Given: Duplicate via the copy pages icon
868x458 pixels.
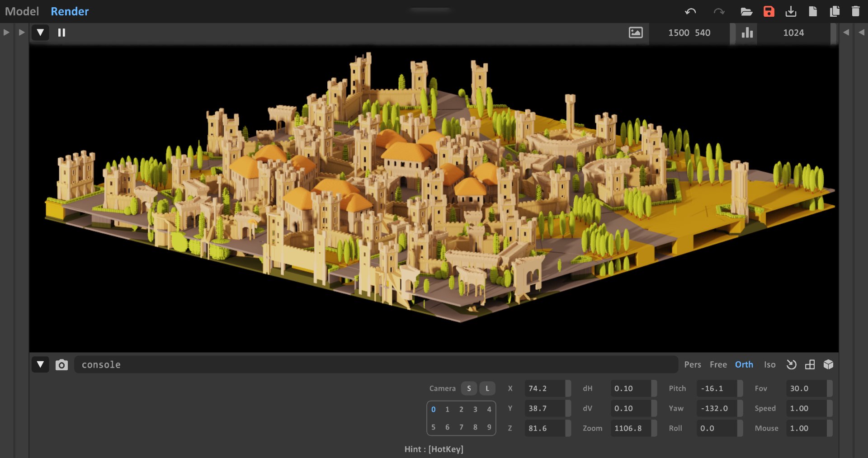Looking at the screenshot, I should pyautogui.click(x=834, y=11).
